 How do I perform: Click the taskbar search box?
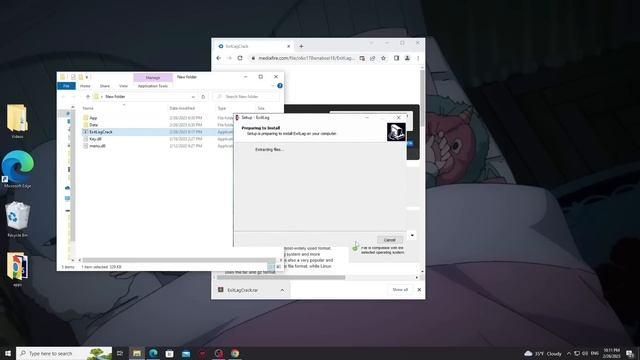pyautogui.click(x=64, y=353)
